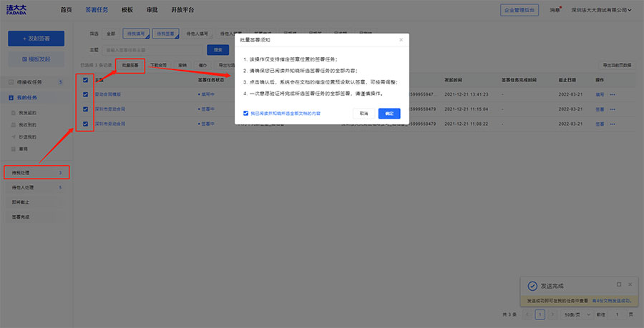Toggle the 待我签署 filter
Viewport: 644px width, 328px height.
tap(165, 34)
